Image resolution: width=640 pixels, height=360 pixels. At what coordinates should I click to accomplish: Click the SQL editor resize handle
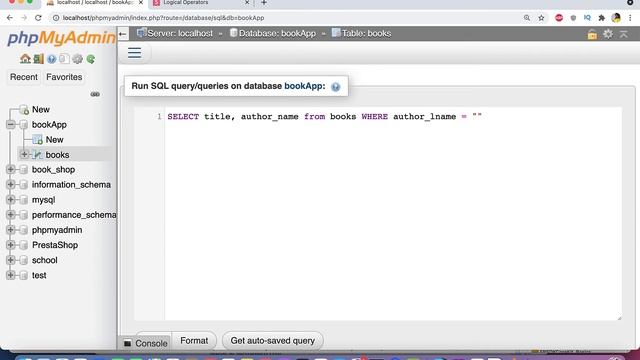pos(619,317)
